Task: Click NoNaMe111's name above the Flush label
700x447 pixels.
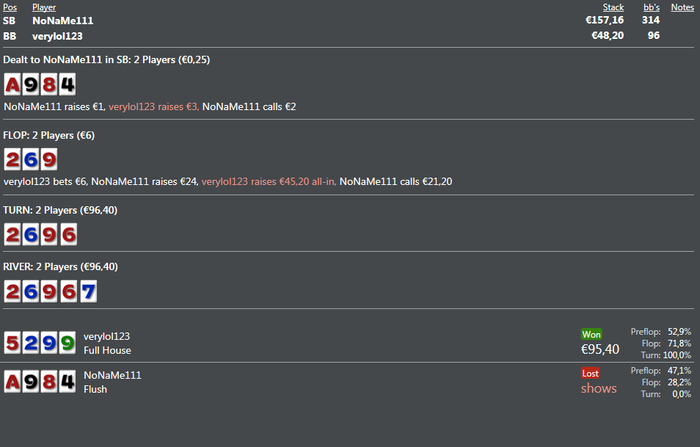Action: (x=112, y=375)
